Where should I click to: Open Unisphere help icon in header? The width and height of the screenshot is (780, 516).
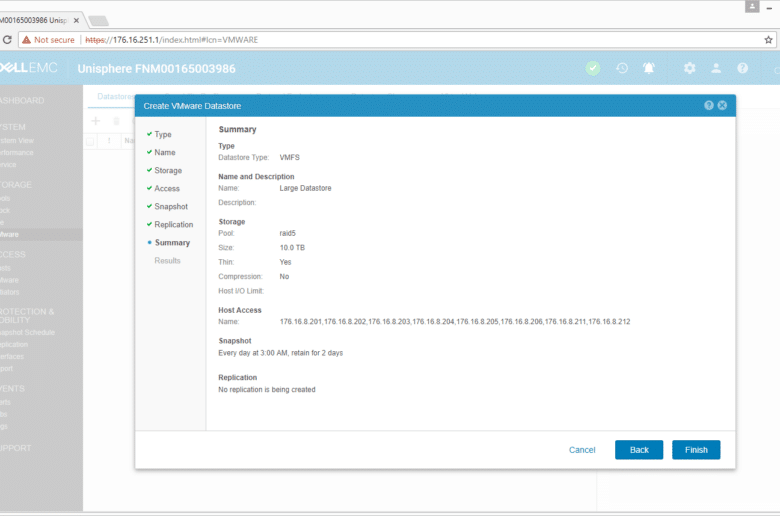pyautogui.click(x=742, y=68)
